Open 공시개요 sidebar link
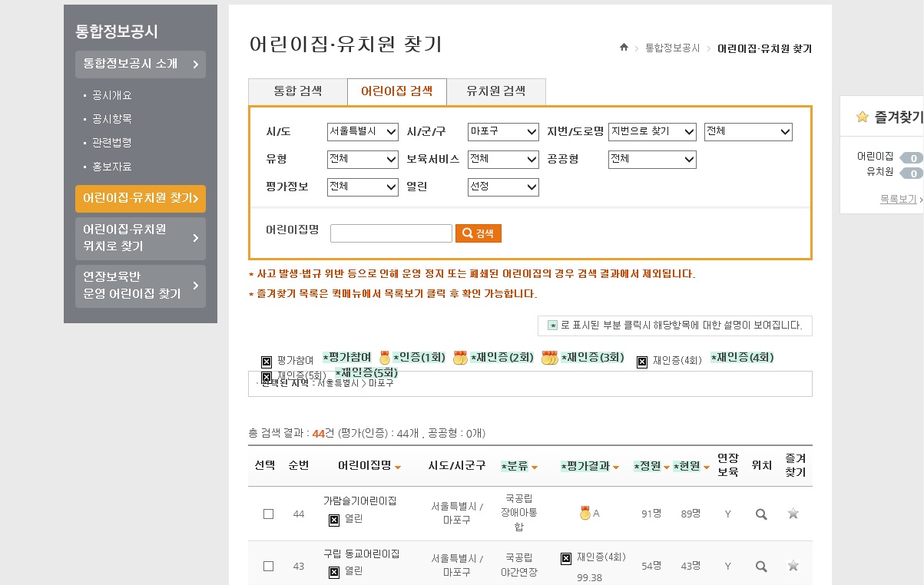924x585 pixels. (x=112, y=96)
